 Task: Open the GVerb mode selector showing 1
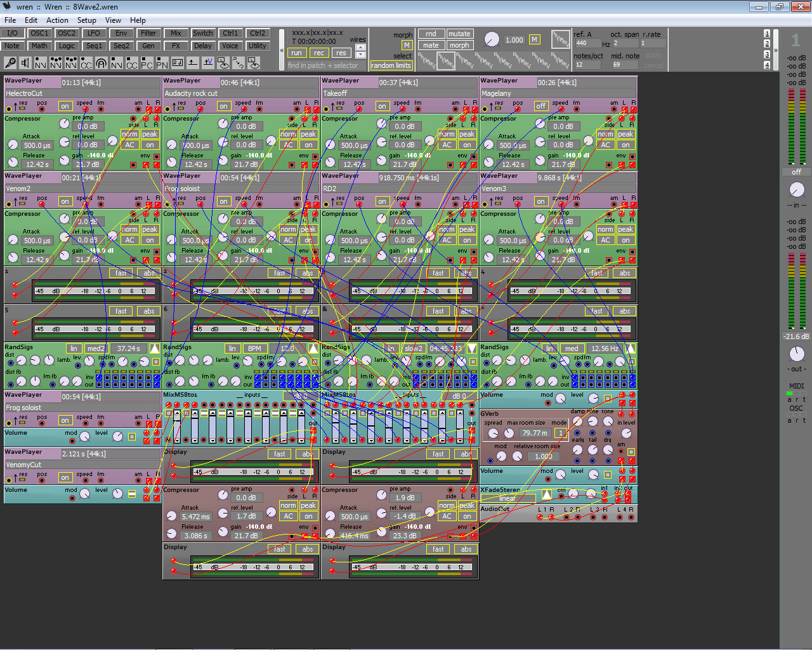[x=560, y=433]
